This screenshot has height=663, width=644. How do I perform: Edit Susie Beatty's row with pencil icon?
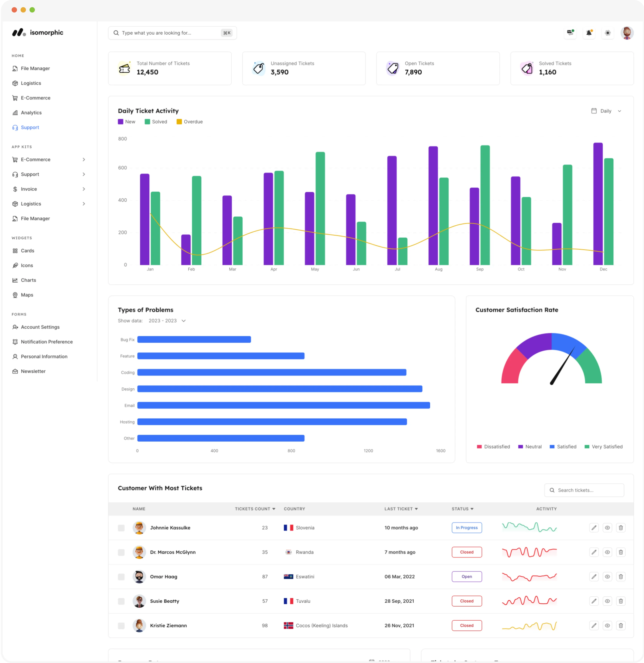click(x=594, y=601)
